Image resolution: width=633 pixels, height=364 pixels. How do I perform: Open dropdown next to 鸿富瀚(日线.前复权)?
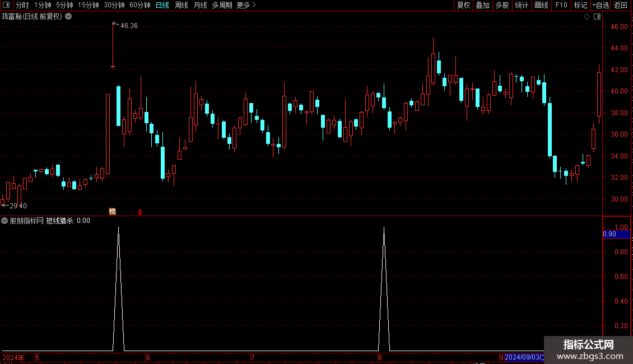coord(68,17)
